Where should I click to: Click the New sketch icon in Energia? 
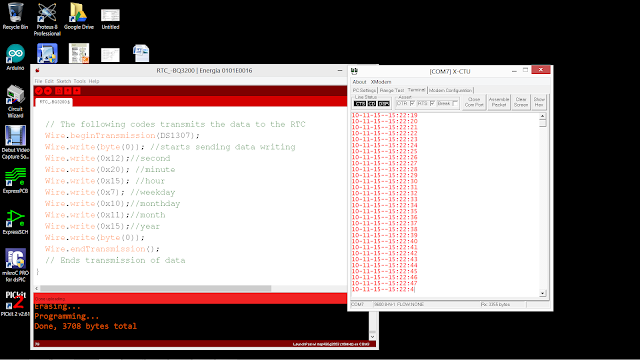tap(59, 91)
